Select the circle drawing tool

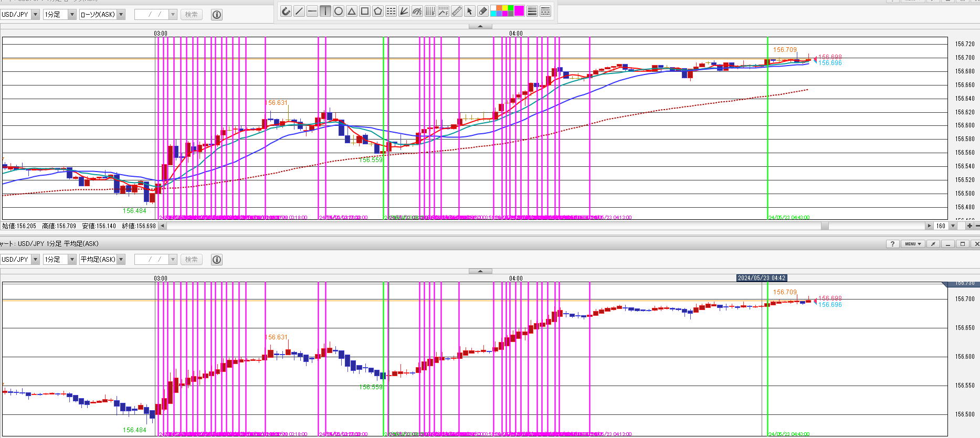(339, 11)
